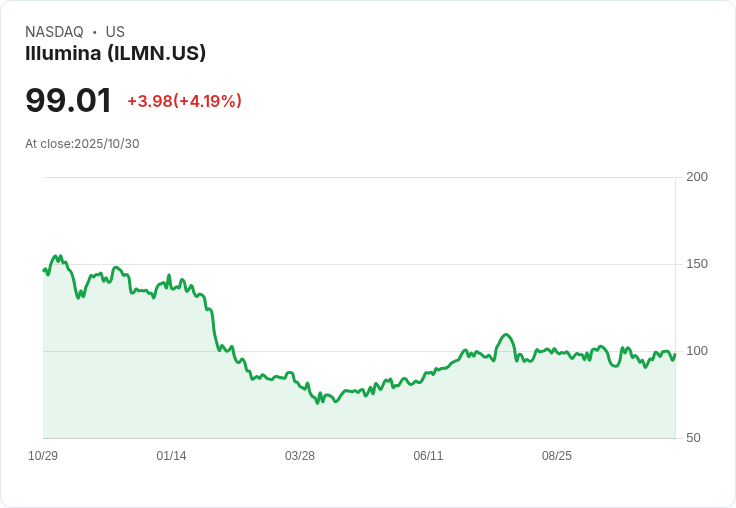Click the 10/29 date on x-axis
The height and width of the screenshot is (508, 736).
click(x=43, y=455)
